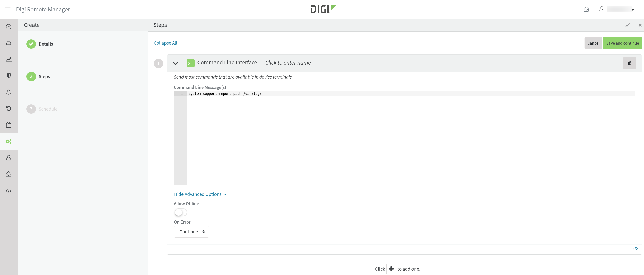644x275 pixels.
Task: Click to enter step name
Action: pyautogui.click(x=288, y=63)
